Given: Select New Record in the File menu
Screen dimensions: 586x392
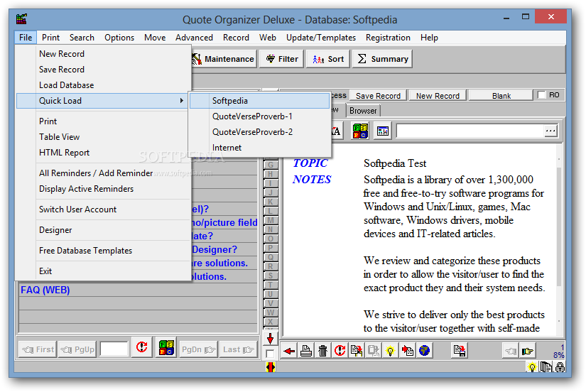Looking at the screenshot, I should click(103, 54).
